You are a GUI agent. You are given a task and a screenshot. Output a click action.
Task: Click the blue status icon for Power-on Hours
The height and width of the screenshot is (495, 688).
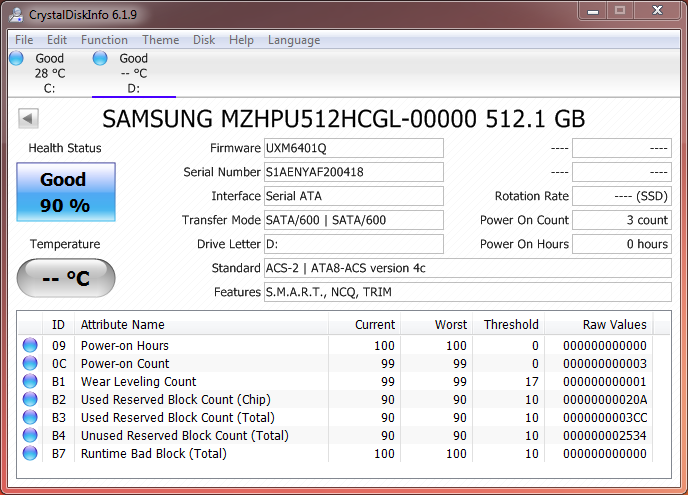tap(30, 346)
